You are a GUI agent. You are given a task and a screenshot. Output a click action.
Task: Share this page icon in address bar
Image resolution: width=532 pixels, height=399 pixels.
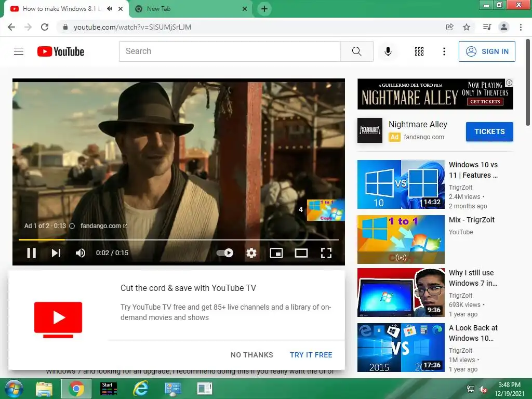449,27
